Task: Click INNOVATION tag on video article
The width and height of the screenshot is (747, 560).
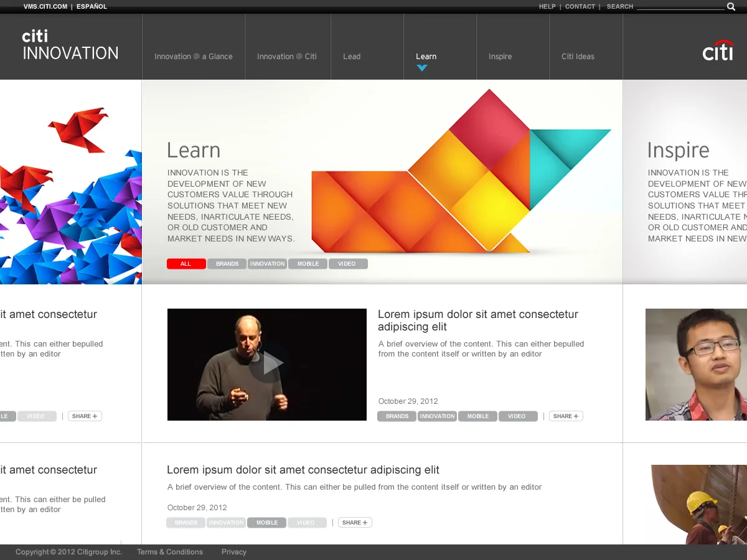Action: click(x=438, y=416)
